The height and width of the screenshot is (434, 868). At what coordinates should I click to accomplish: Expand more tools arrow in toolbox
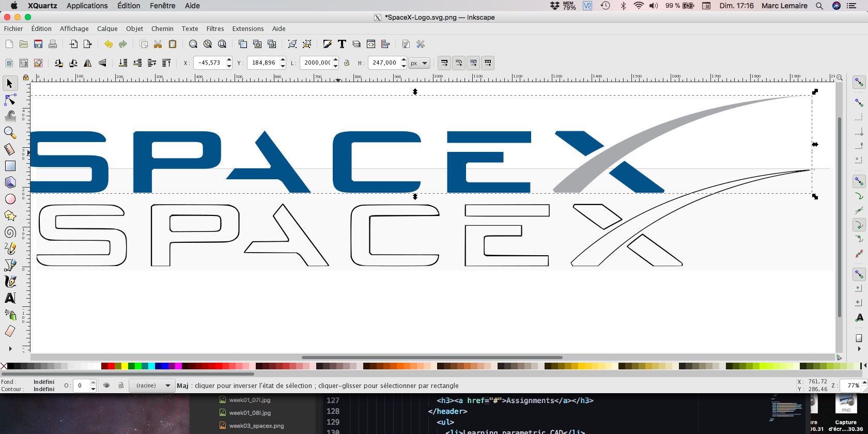coord(10,349)
